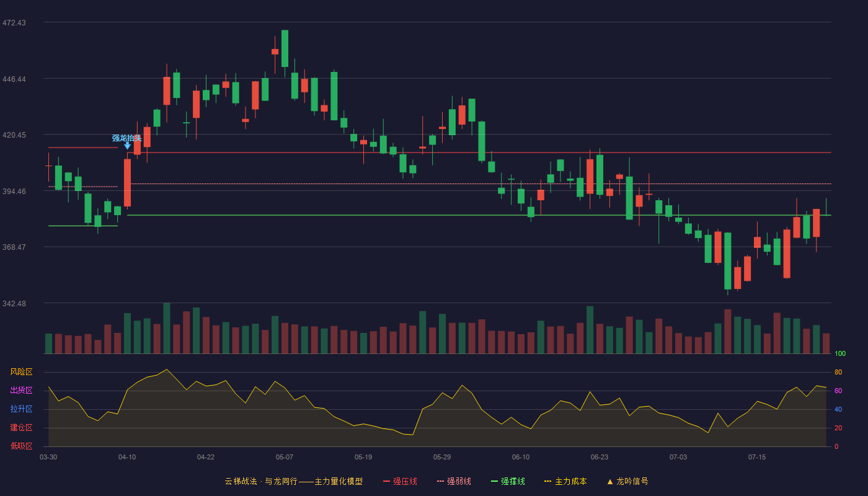Image resolution: width=868 pixels, height=496 pixels.
Task: Click the magenta 60 indicator axis value
Action: 838,391
